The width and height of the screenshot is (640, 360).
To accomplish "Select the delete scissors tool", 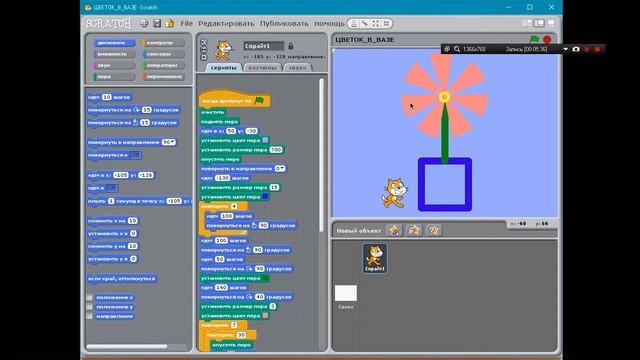I will click(365, 24).
